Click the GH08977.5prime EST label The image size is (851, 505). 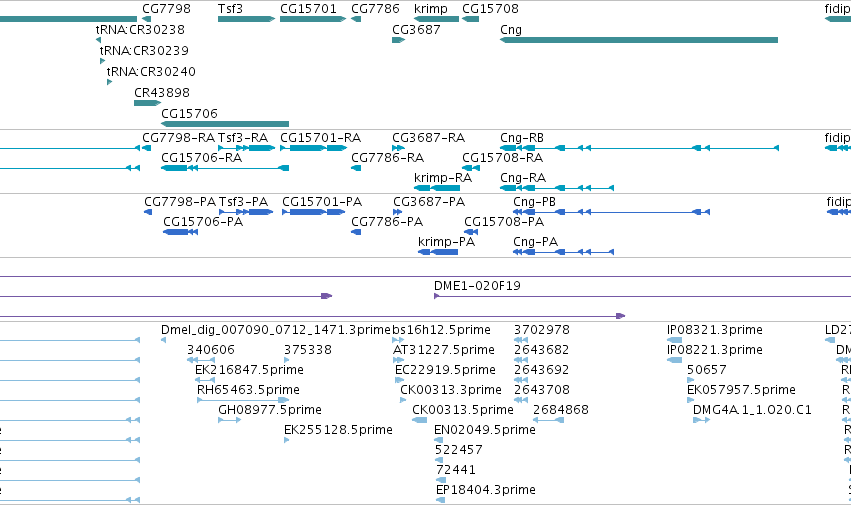(x=270, y=410)
